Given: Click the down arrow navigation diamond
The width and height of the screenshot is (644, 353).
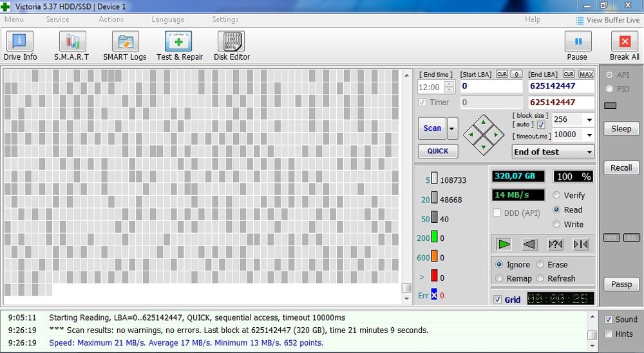Looking at the screenshot, I should [484, 147].
